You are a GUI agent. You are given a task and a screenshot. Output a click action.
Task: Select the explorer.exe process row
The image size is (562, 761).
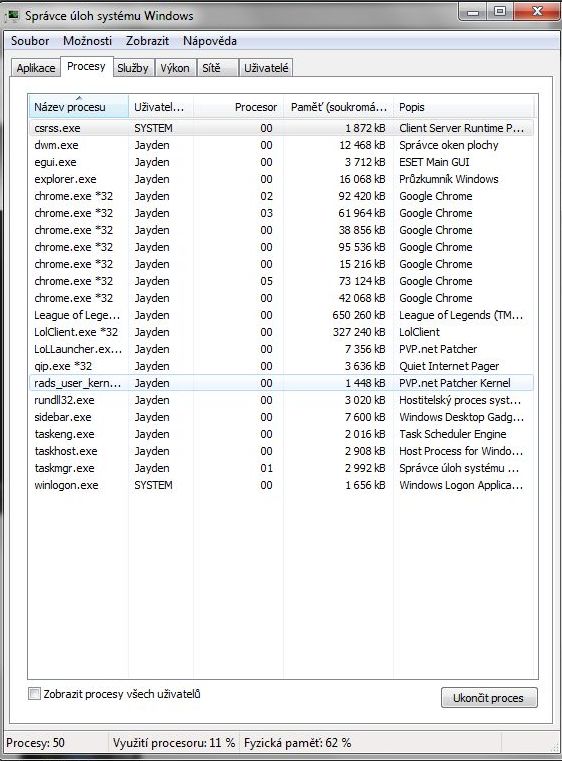(x=281, y=179)
